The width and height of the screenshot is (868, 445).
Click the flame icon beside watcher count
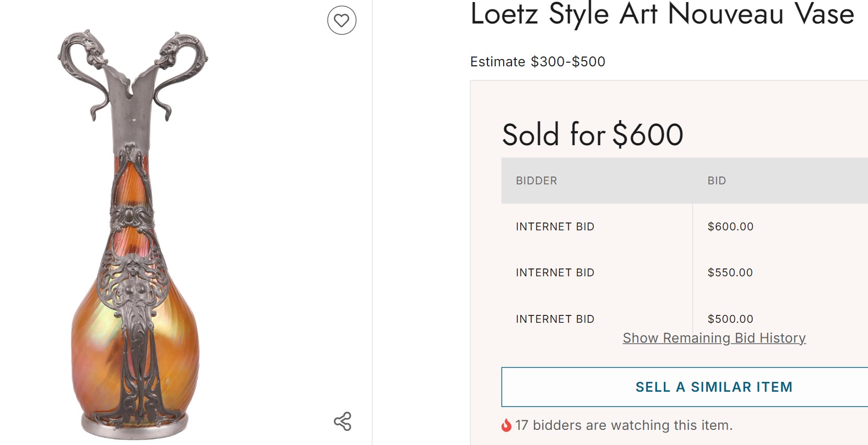(506, 425)
